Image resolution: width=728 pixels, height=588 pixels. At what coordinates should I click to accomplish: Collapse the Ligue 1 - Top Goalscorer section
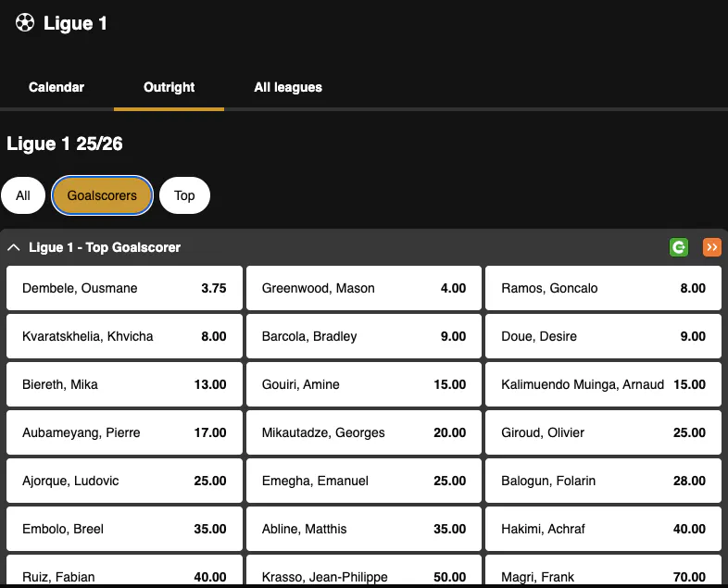click(x=14, y=247)
